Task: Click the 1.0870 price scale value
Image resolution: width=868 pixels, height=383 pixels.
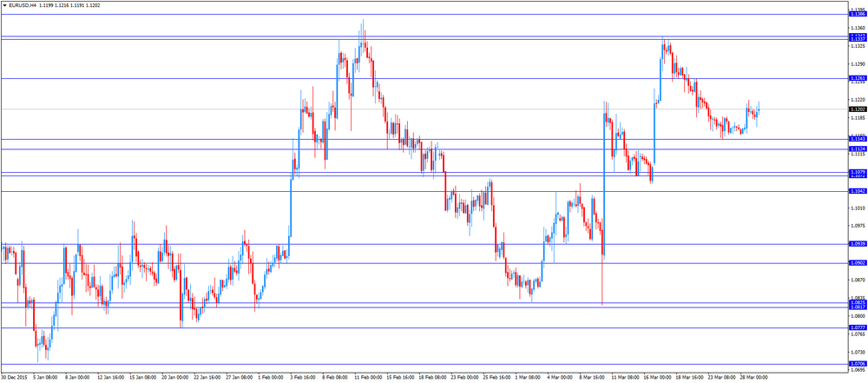Action: point(859,280)
